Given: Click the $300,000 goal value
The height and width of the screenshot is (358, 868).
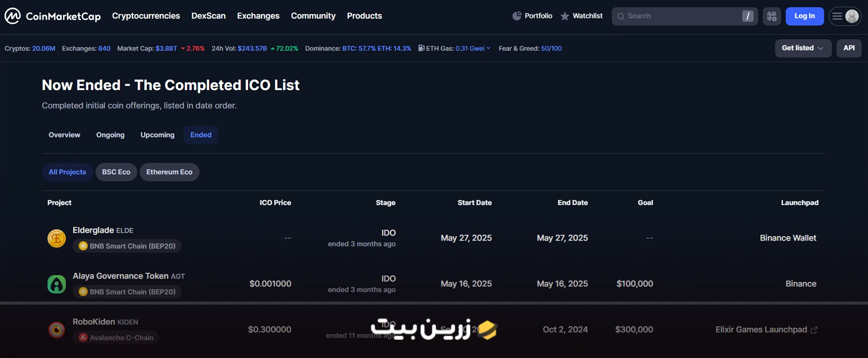Looking at the screenshot, I should pos(634,329).
